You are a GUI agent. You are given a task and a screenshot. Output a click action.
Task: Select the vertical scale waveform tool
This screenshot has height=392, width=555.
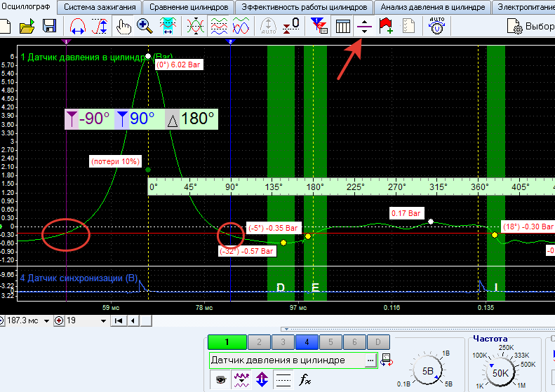coord(100,26)
